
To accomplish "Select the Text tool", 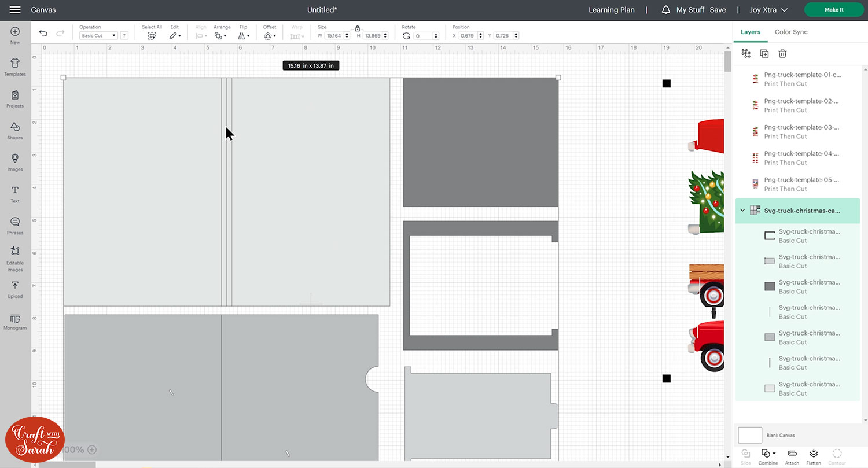I will [x=15, y=193].
